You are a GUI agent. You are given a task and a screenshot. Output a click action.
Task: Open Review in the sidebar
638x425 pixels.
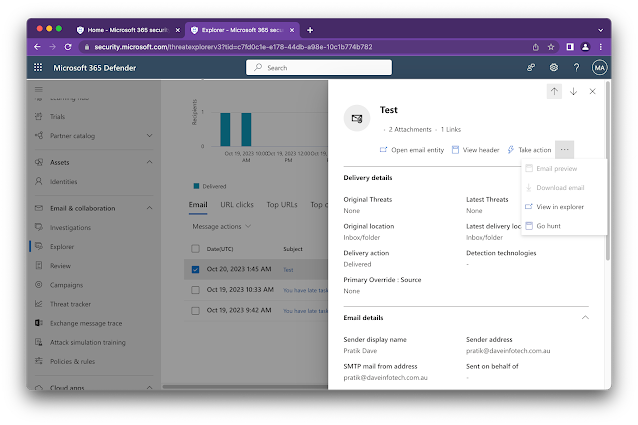tap(60, 266)
